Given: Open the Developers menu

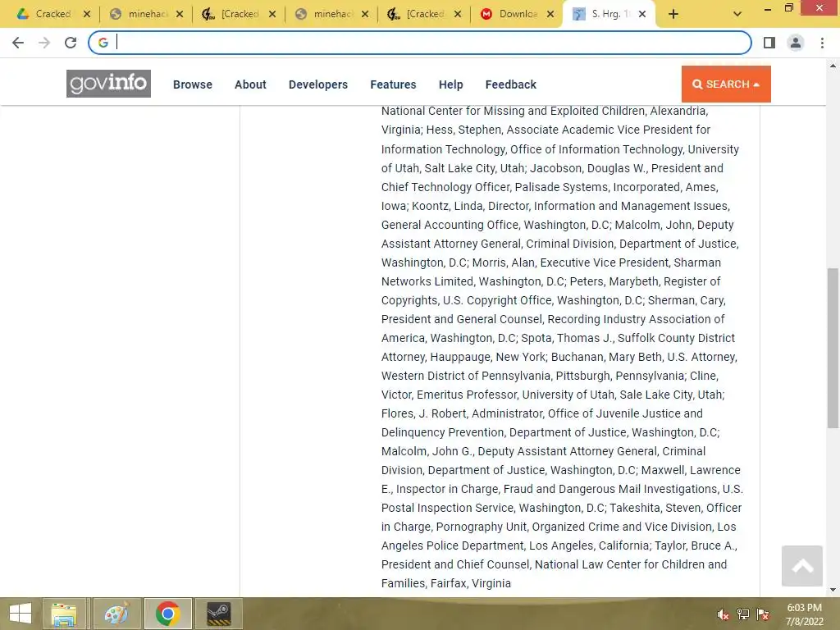Looking at the screenshot, I should pyautogui.click(x=318, y=84).
